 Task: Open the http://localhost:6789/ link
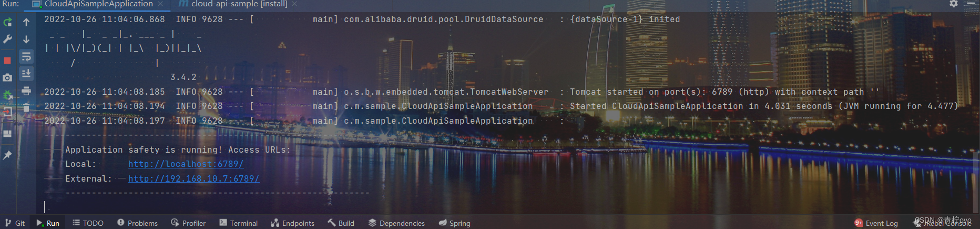[186, 164]
